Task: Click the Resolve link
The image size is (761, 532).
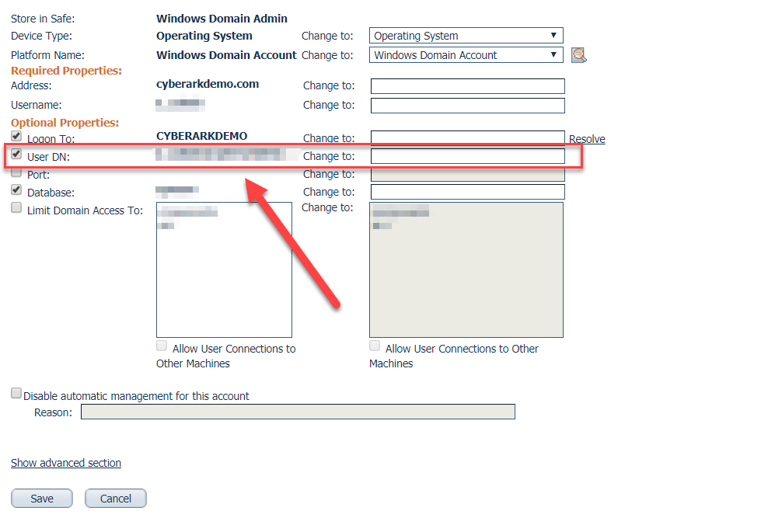Action: click(x=587, y=139)
